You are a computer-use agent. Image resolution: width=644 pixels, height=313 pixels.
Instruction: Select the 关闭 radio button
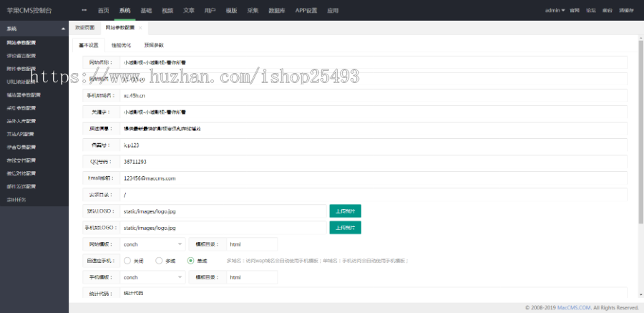(127, 261)
